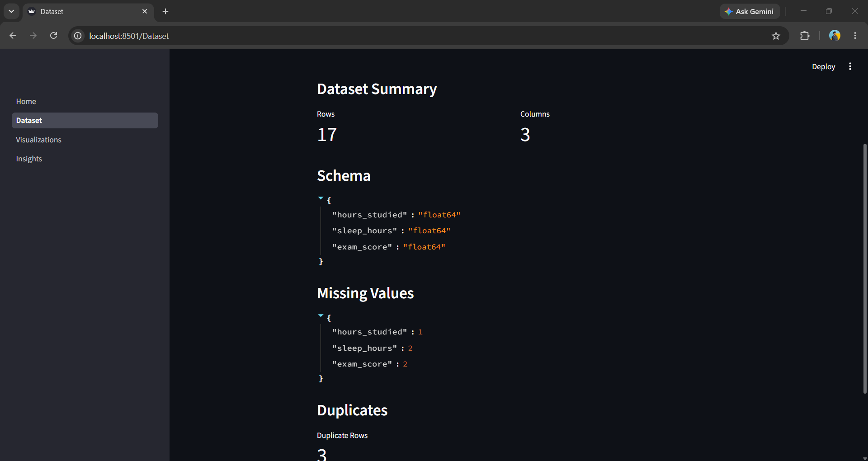The image size is (868, 461).
Task: Click the Duplicate Rows label
Action: coord(342,435)
